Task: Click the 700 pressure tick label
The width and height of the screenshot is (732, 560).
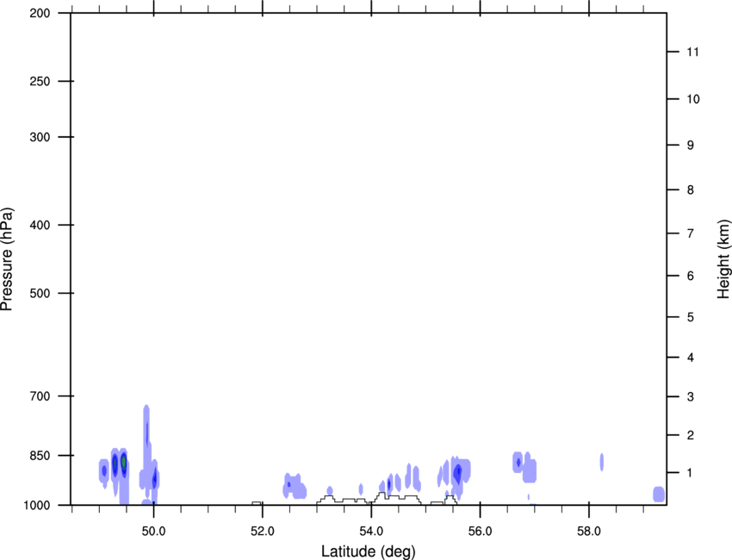Action: (40, 396)
